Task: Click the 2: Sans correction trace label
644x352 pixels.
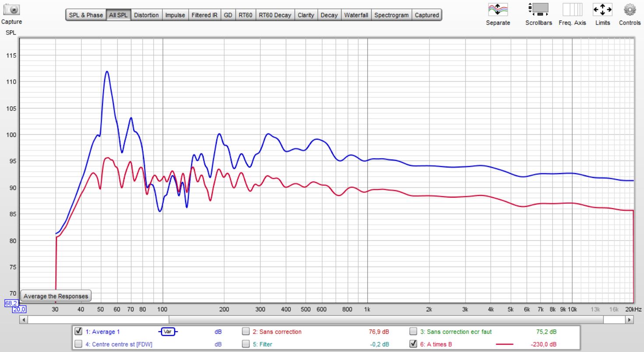Action: click(x=277, y=332)
